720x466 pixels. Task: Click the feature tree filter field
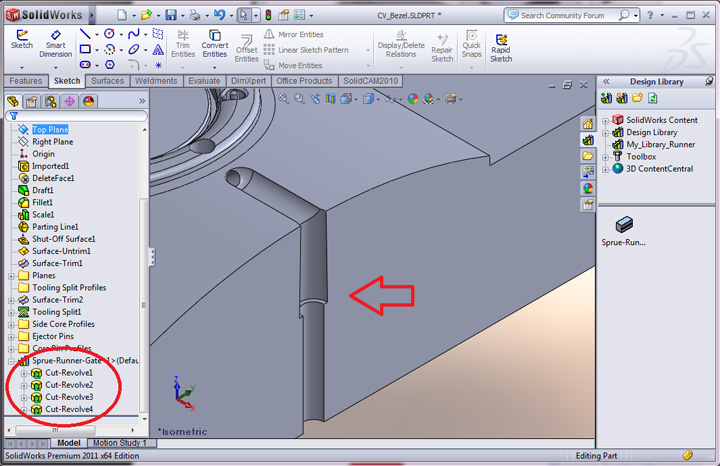77,116
